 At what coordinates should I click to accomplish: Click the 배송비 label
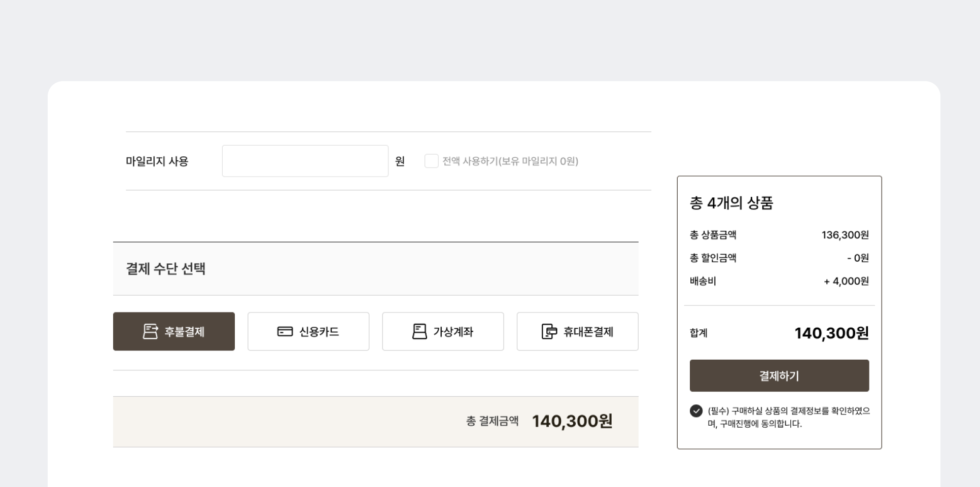coord(703,281)
